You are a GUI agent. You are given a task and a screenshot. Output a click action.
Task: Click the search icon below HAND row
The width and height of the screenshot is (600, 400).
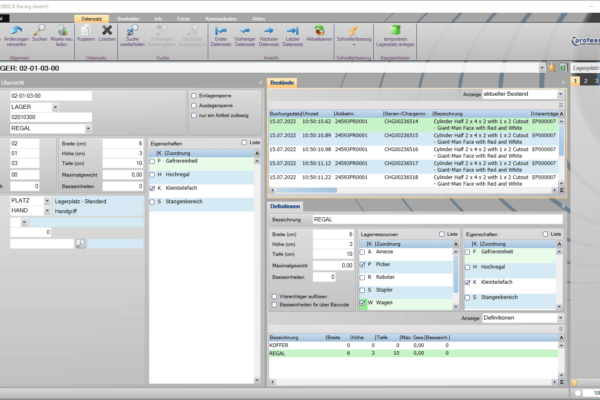[81, 244]
